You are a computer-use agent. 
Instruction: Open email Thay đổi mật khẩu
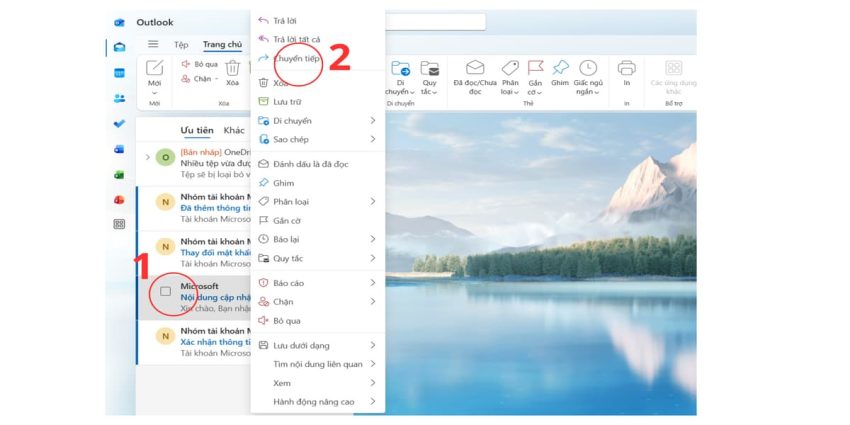click(194, 253)
